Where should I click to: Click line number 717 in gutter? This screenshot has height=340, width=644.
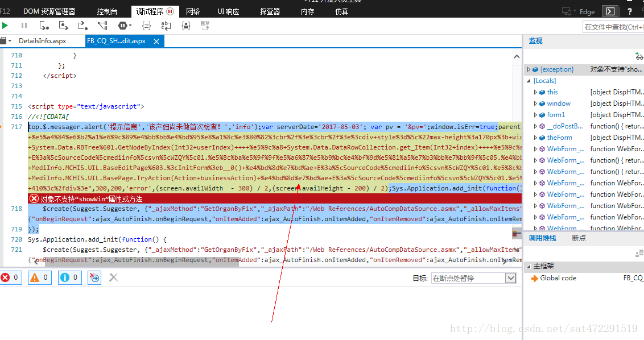pos(16,127)
